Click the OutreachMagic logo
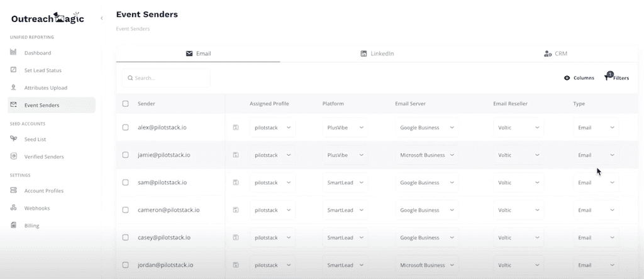Screen dimensions: 644x279 click(x=48, y=18)
